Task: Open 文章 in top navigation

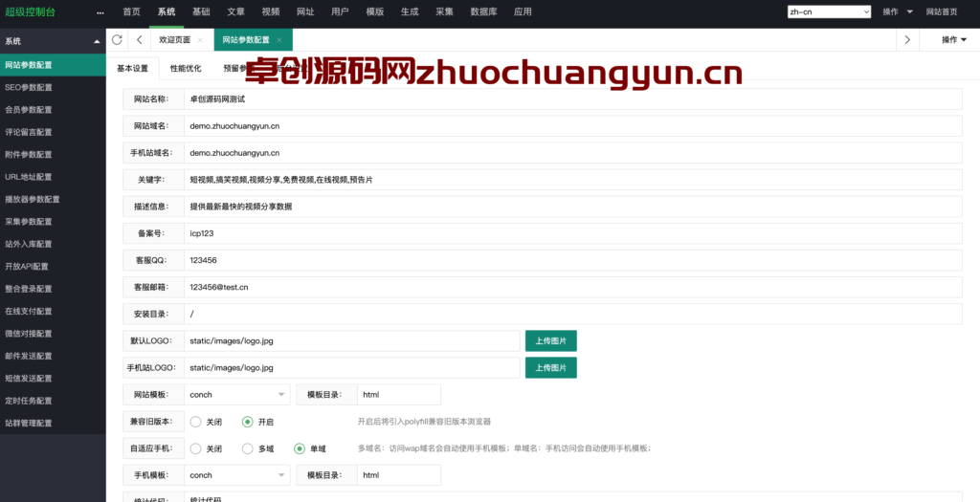Action: (236, 11)
